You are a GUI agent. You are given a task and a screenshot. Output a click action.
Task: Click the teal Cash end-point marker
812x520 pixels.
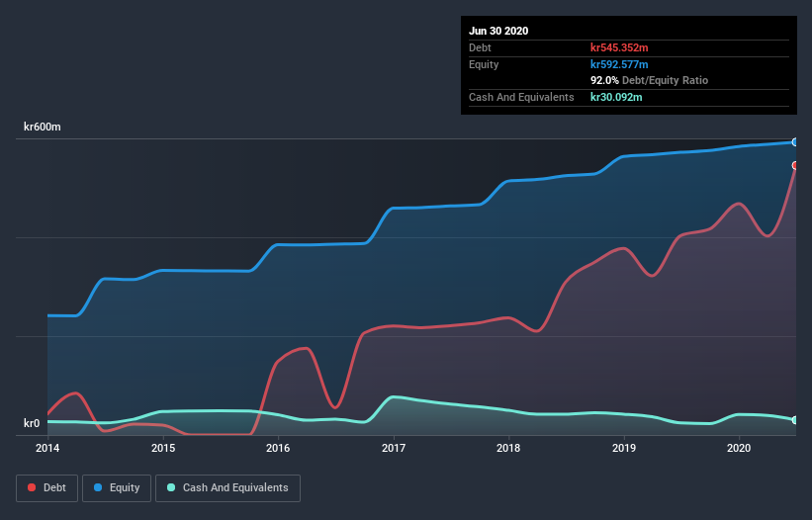795,420
